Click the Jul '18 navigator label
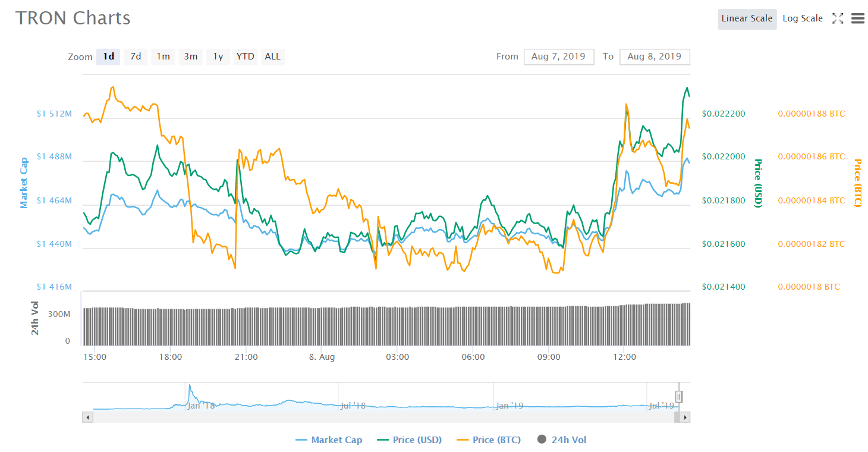This screenshot has width=868, height=452. point(353,406)
